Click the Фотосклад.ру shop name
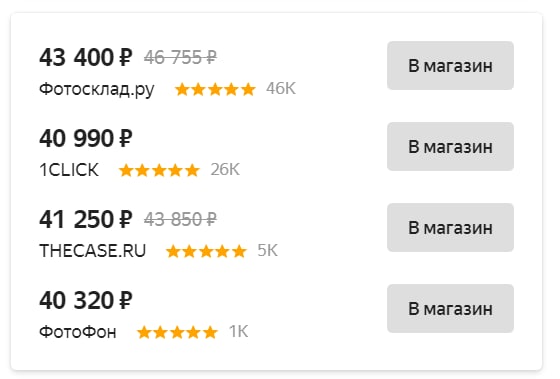This screenshot has width=560, height=379. coord(97,89)
